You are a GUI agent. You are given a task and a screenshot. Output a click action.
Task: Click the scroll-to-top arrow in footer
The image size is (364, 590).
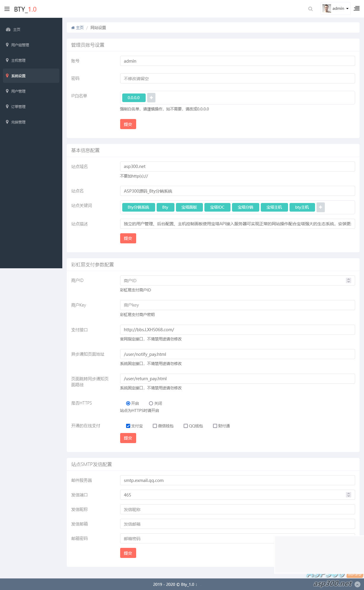coord(357,584)
